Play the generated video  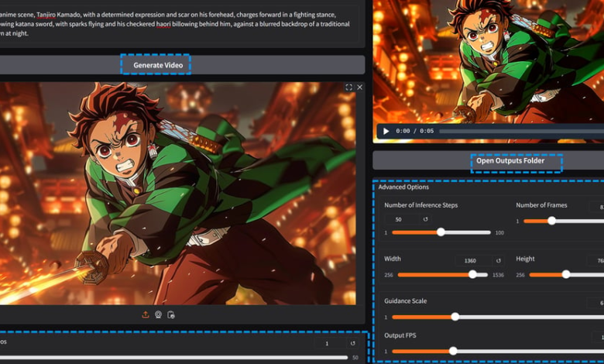[386, 131]
